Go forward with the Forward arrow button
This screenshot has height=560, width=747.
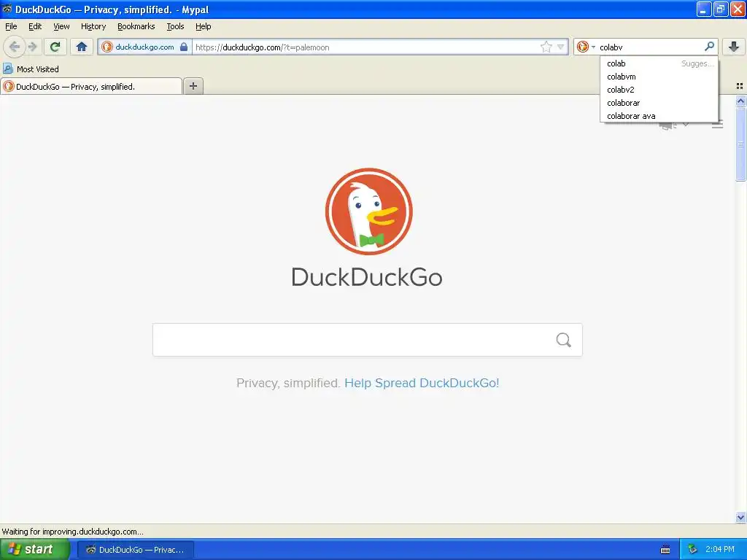(x=32, y=47)
